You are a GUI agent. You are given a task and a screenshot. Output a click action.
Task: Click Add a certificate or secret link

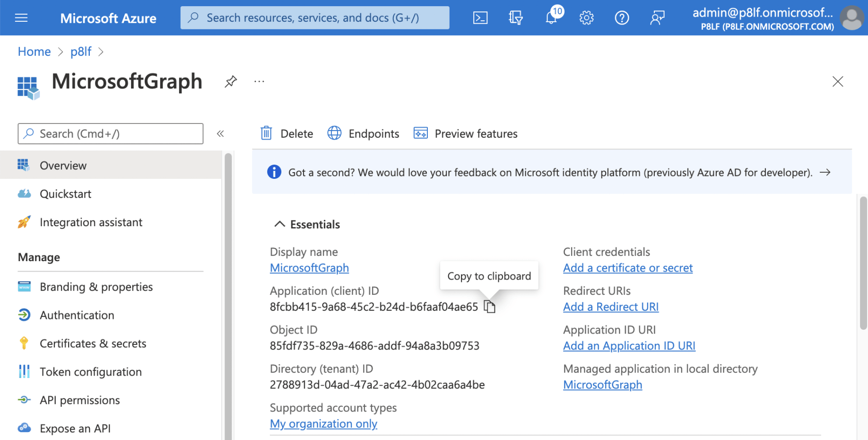pyautogui.click(x=627, y=268)
